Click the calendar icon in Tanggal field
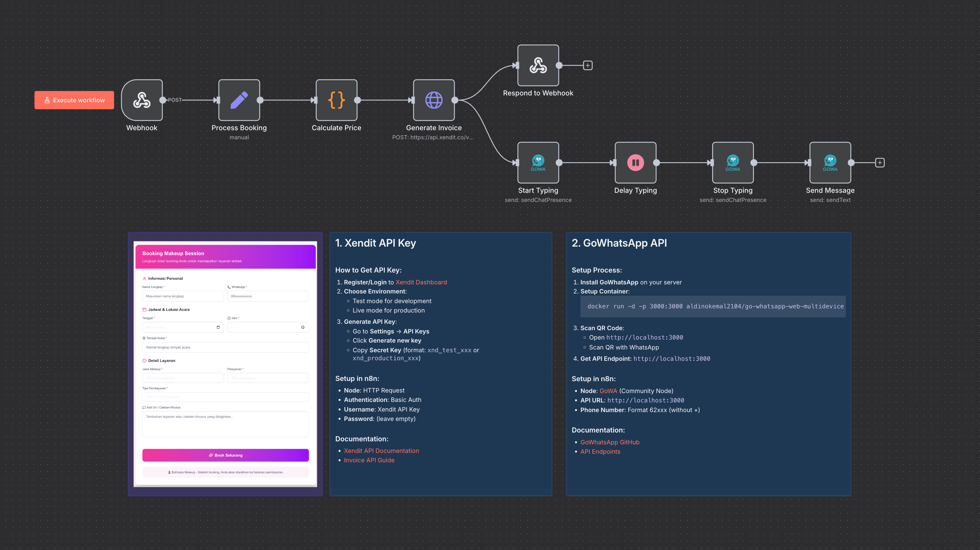The image size is (980, 550). 218,327
